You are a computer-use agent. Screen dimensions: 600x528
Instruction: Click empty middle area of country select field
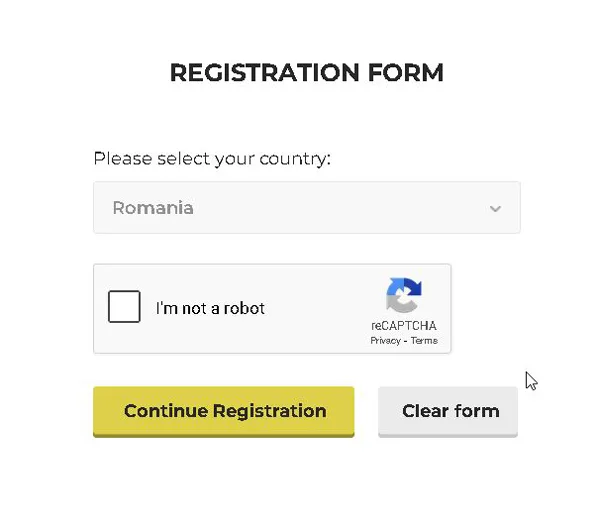[x=337, y=208]
